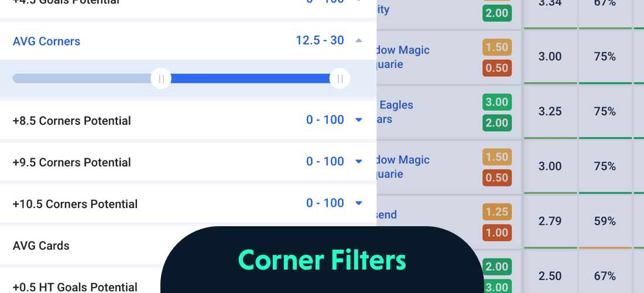Open the AVG Cards filter row
The height and width of the screenshot is (293, 644).
pyautogui.click(x=41, y=246)
